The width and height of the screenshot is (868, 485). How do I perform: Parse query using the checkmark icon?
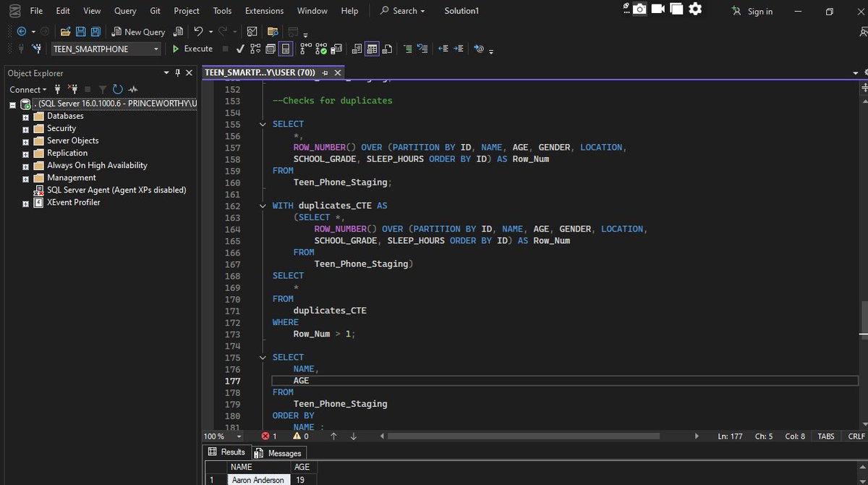[x=240, y=48]
